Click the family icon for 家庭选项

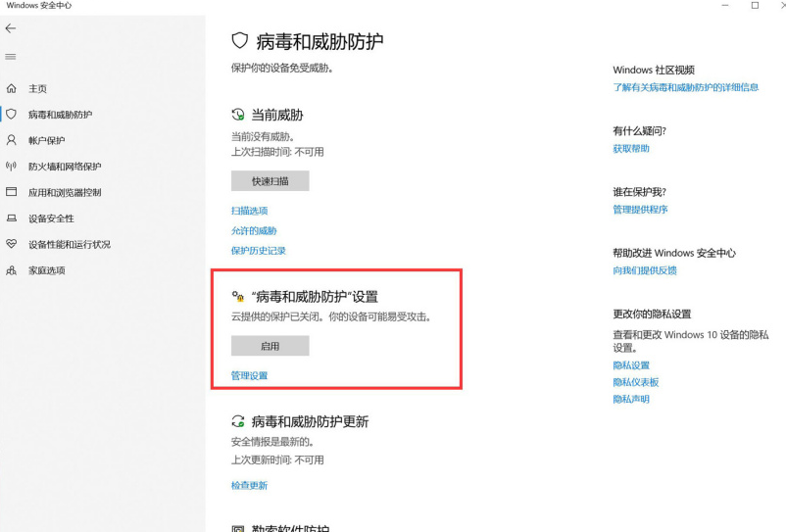pyautogui.click(x=11, y=270)
